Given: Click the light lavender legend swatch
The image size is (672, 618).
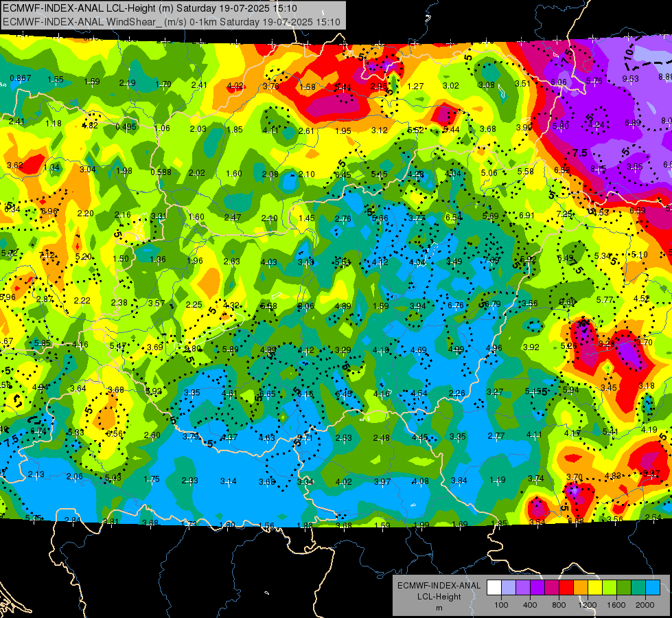Looking at the screenshot, I should [x=509, y=588].
